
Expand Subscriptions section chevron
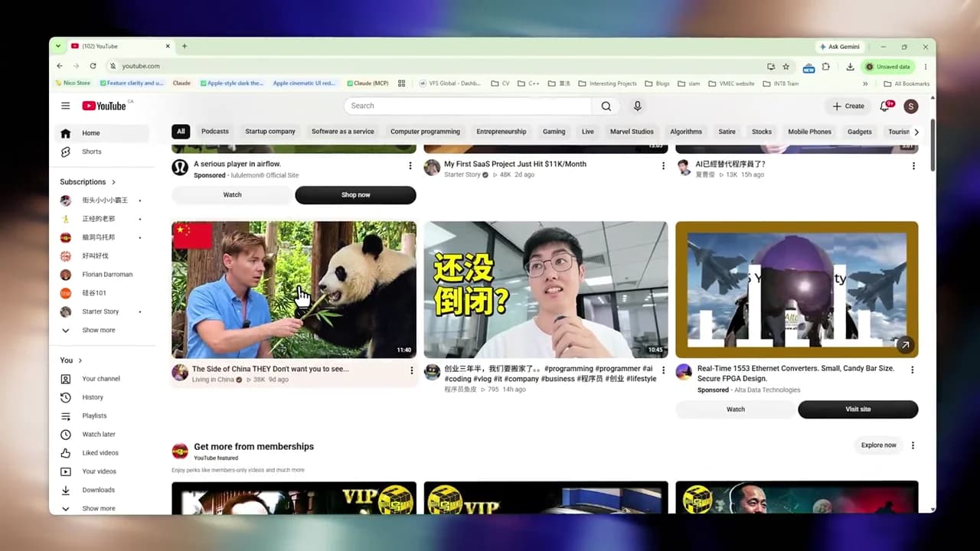click(x=113, y=182)
